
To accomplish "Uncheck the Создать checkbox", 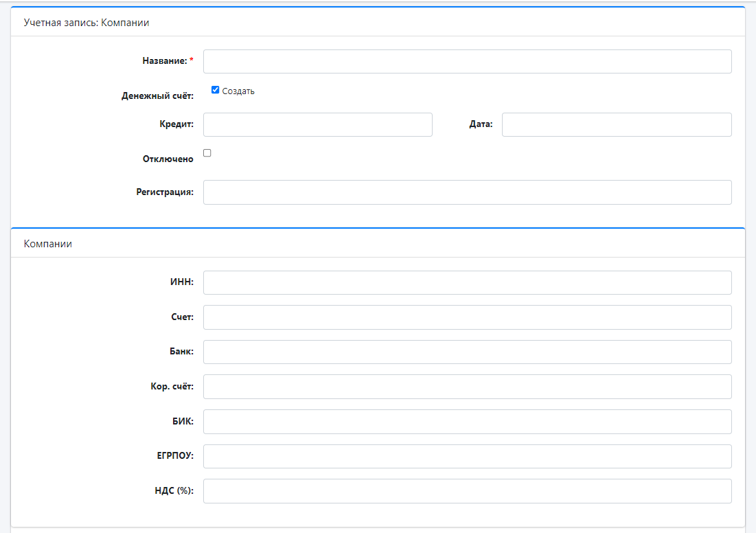I will 215,90.
